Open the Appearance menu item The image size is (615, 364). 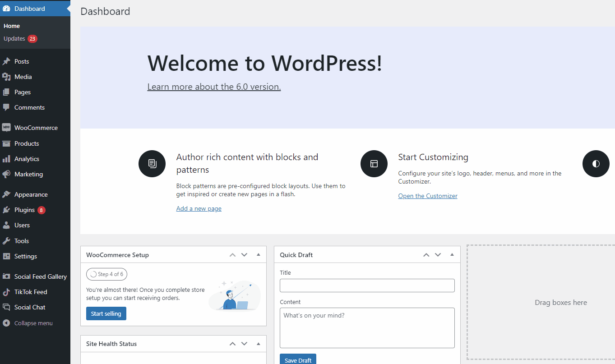(x=35, y=194)
